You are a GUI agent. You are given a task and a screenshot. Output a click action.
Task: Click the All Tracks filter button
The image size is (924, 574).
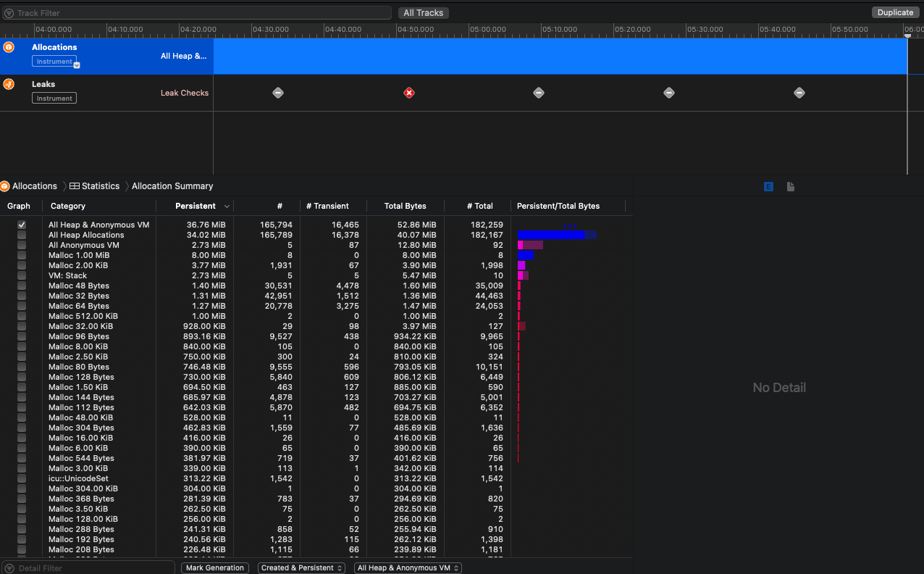point(423,12)
